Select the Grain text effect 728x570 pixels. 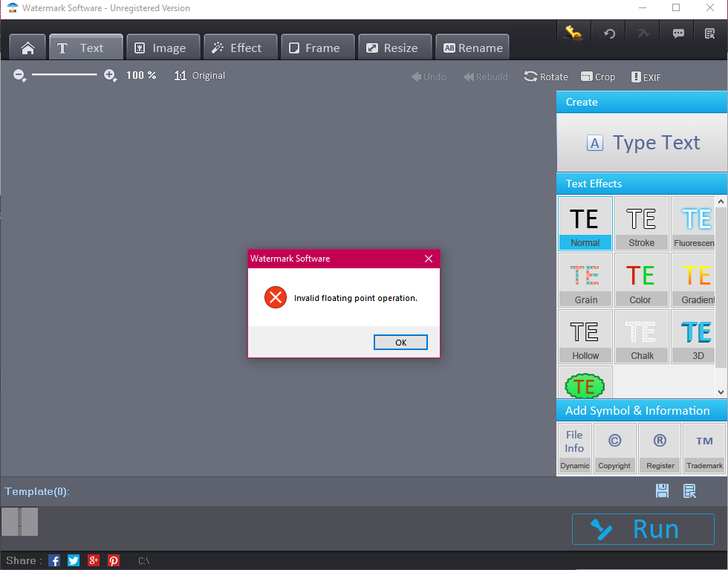585,279
